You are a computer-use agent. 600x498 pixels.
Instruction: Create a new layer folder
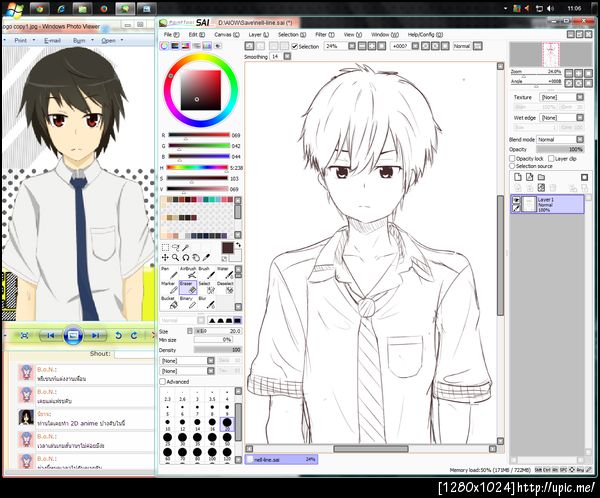(541, 177)
